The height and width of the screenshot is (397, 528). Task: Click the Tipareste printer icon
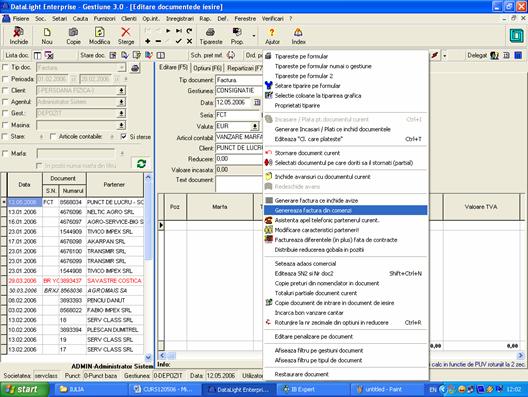point(211,36)
